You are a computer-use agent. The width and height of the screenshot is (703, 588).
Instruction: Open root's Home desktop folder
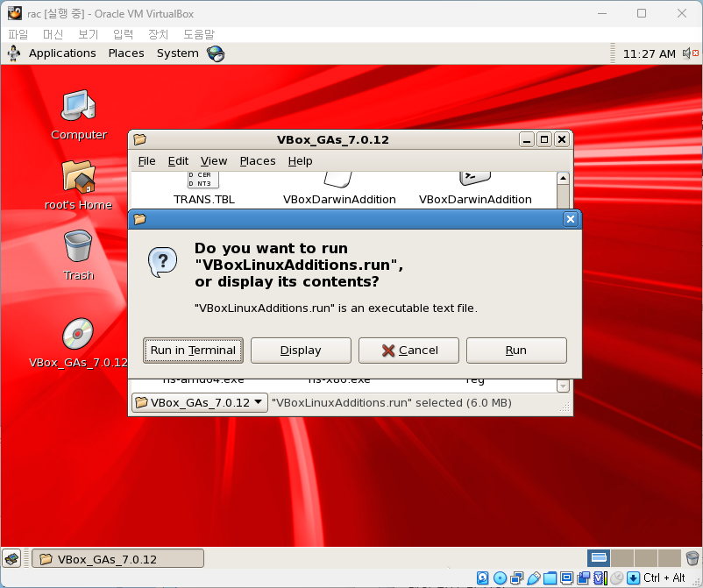[79, 185]
